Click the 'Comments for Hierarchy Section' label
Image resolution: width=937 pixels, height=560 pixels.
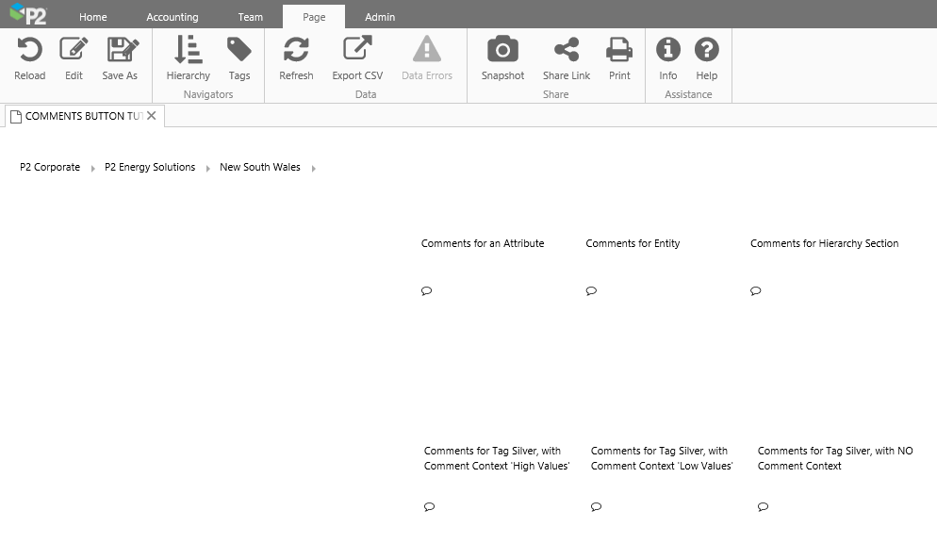click(x=825, y=243)
